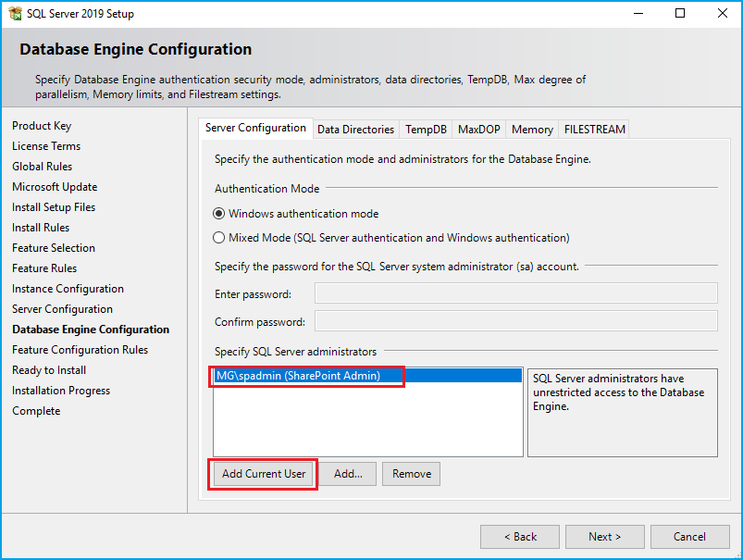
Task: Maximize the SQL Server 2019 Setup window
Action: (x=680, y=14)
